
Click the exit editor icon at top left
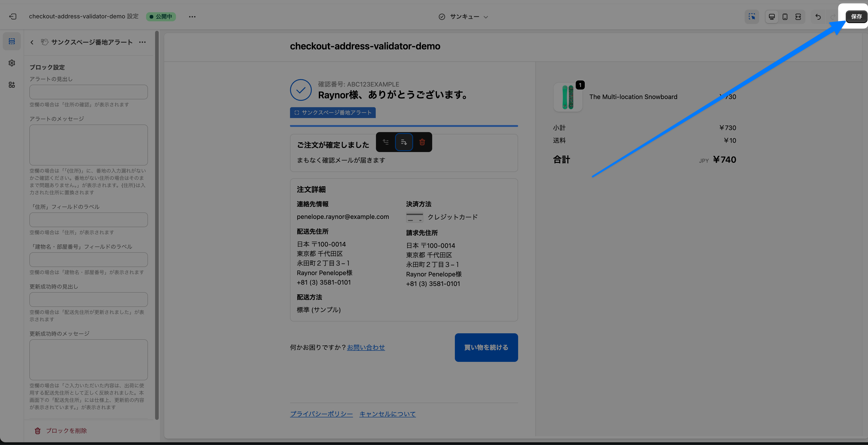tap(13, 17)
